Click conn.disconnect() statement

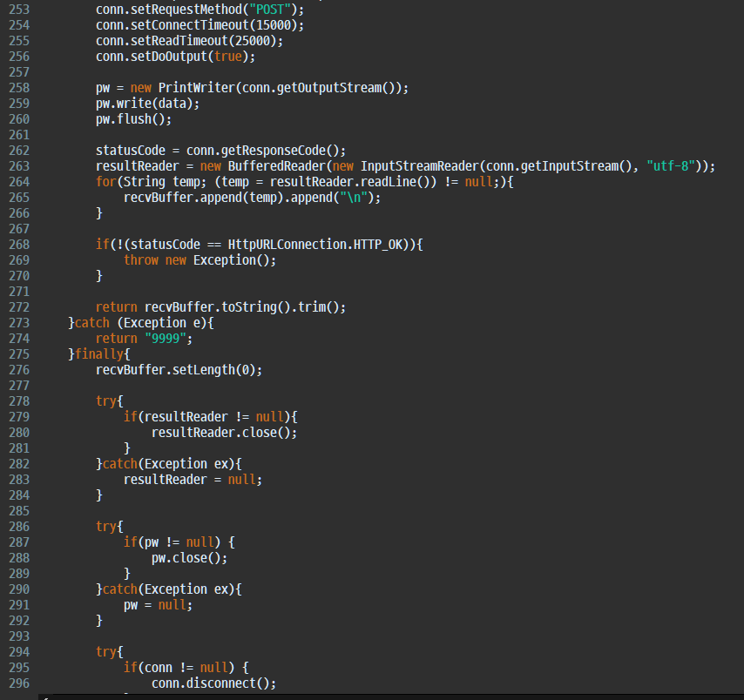pos(213,683)
